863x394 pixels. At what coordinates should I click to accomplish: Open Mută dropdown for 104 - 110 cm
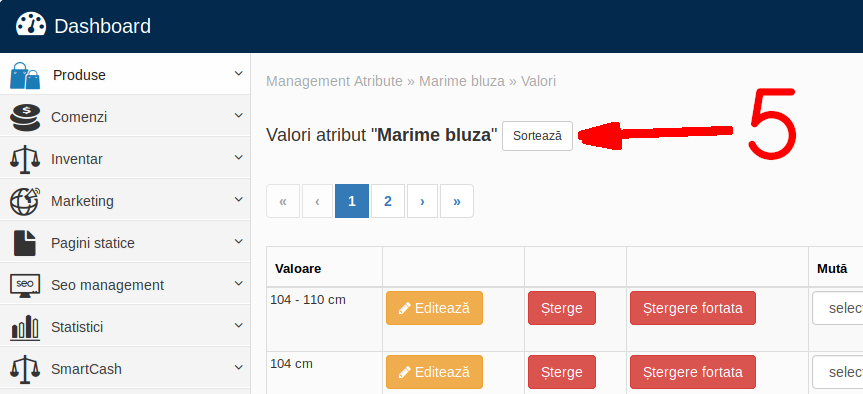click(x=838, y=308)
